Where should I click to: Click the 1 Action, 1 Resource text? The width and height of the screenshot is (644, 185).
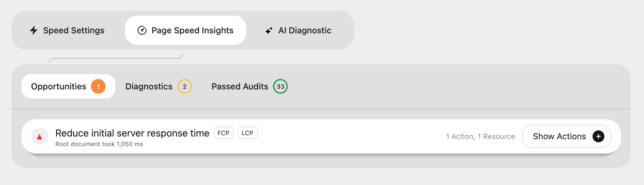[480, 137]
